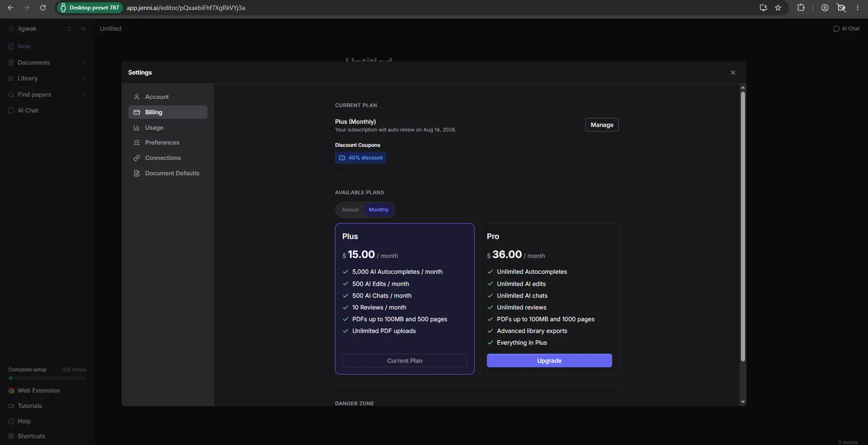Click the Billing card icon
The width and height of the screenshot is (868, 445).
click(x=137, y=112)
